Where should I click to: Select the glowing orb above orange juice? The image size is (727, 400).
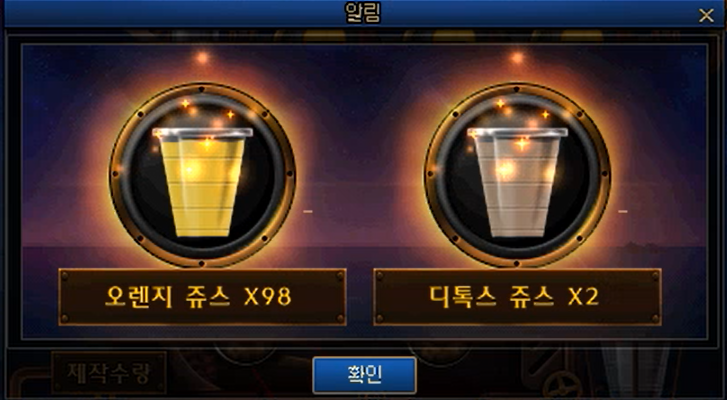tap(202, 58)
